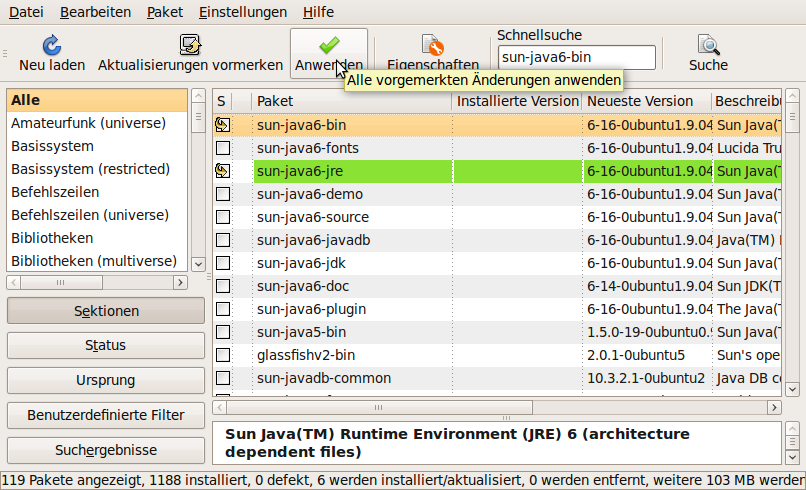Click Aktualisierungen vormerken toolbar icon
Image resolution: width=806 pixels, height=490 pixels.
pos(190,45)
